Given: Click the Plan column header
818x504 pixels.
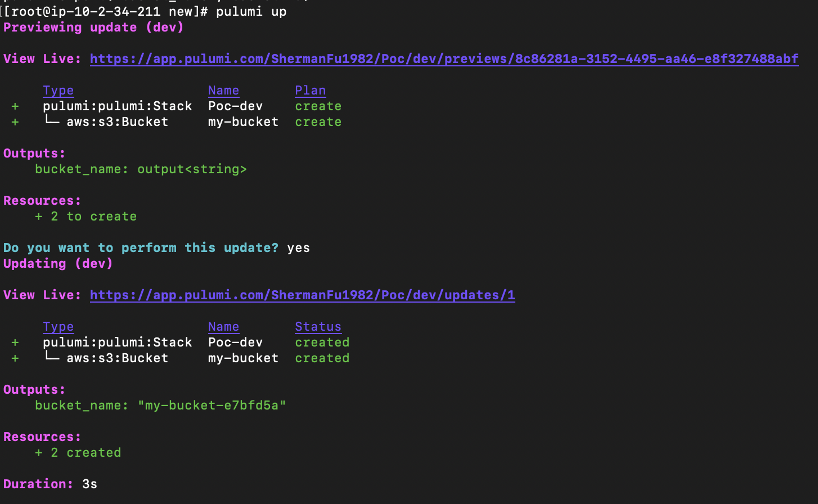Looking at the screenshot, I should (310, 91).
